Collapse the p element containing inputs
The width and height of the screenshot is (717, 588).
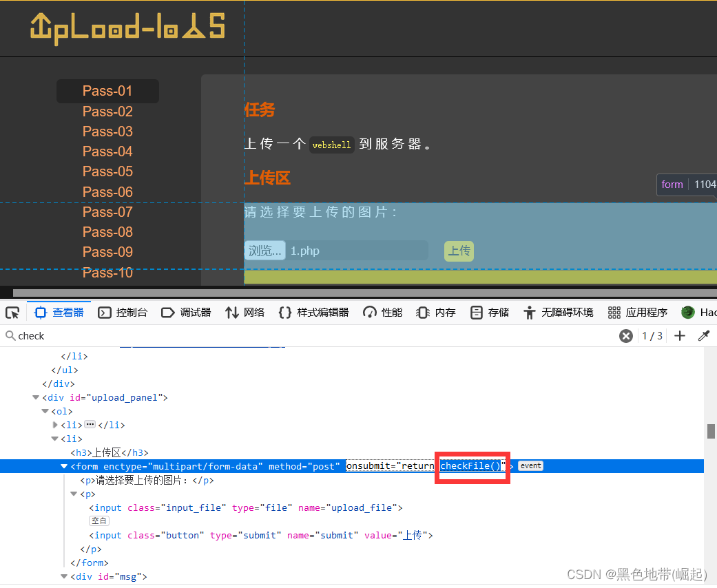coord(74,494)
